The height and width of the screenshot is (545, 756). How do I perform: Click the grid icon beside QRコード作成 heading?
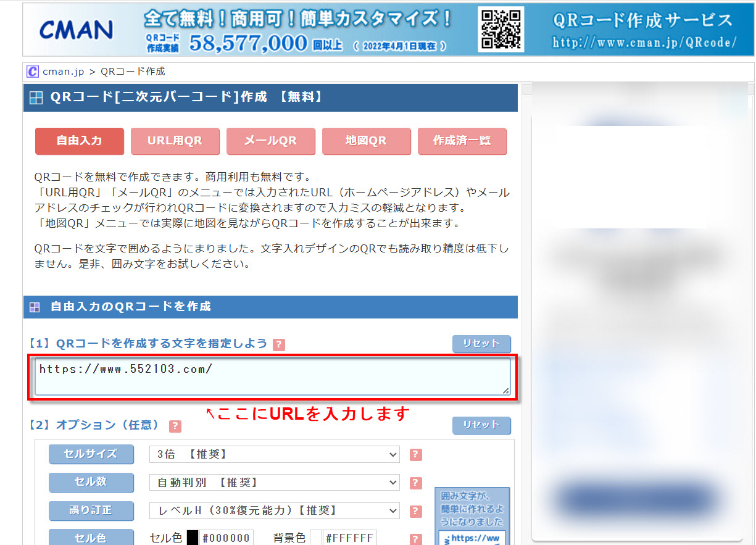coord(36,97)
